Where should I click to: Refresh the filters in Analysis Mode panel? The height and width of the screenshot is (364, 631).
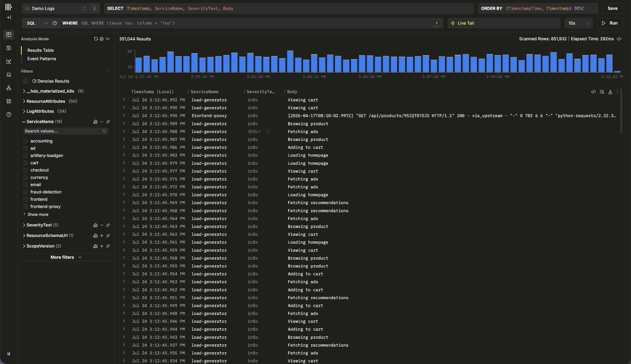pos(96,39)
